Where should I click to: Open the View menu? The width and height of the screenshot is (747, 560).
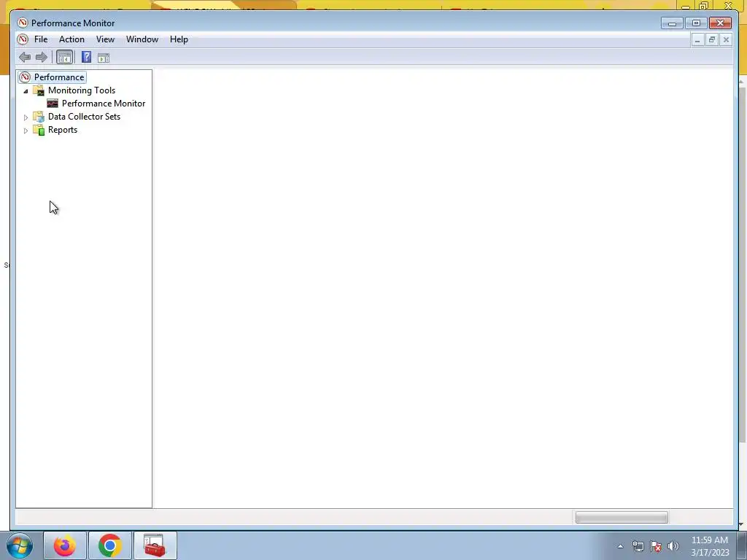pyautogui.click(x=105, y=39)
